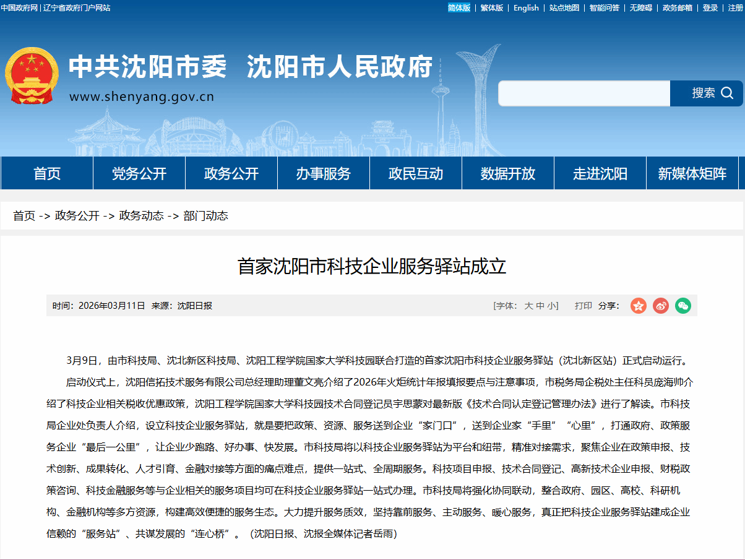Set font size to large (大)

(528, 306)
